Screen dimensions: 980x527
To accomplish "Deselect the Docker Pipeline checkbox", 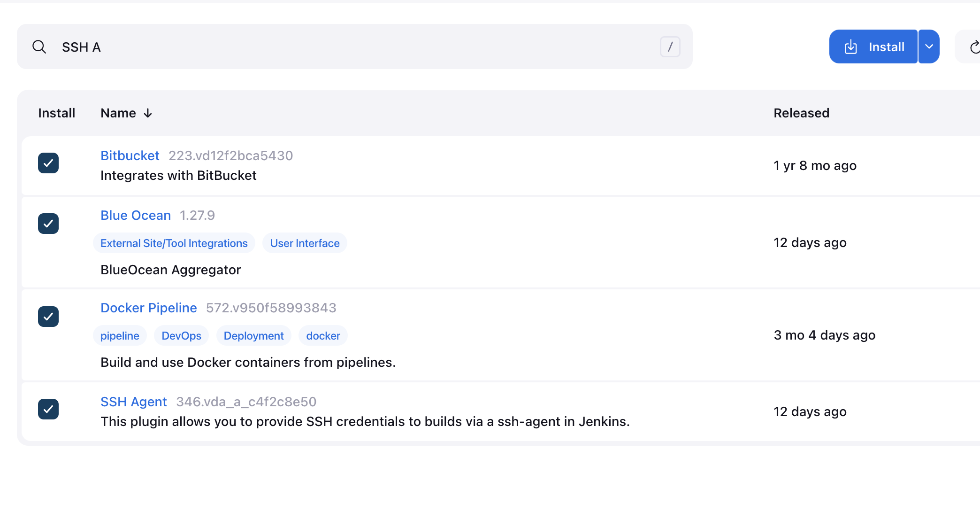I will click(x=48, y=317).
